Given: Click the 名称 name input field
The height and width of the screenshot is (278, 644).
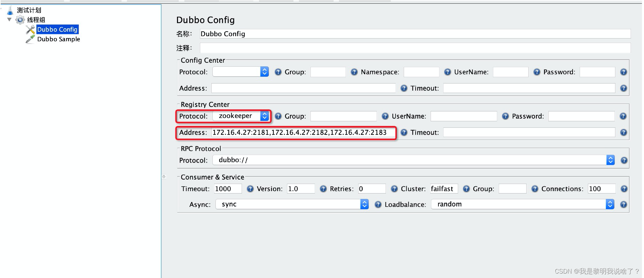Looking at the screenshot, I should pyautogui.click(x=415, y=34).
